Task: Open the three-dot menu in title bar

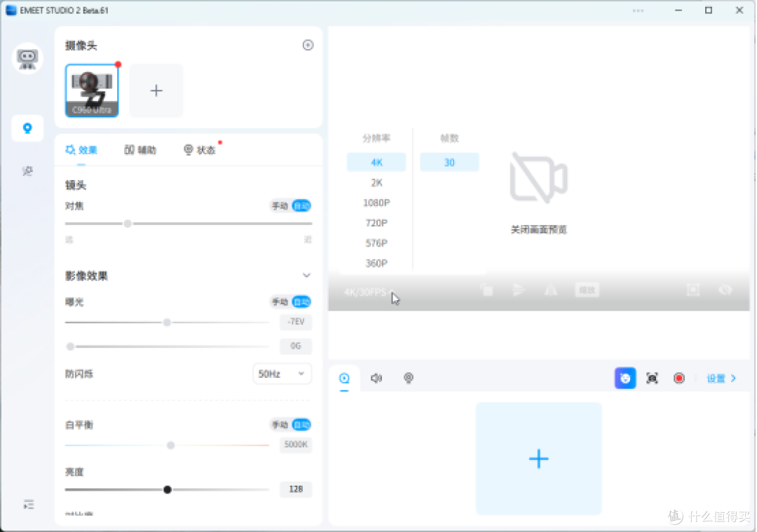Action: (x=639, y=10)
